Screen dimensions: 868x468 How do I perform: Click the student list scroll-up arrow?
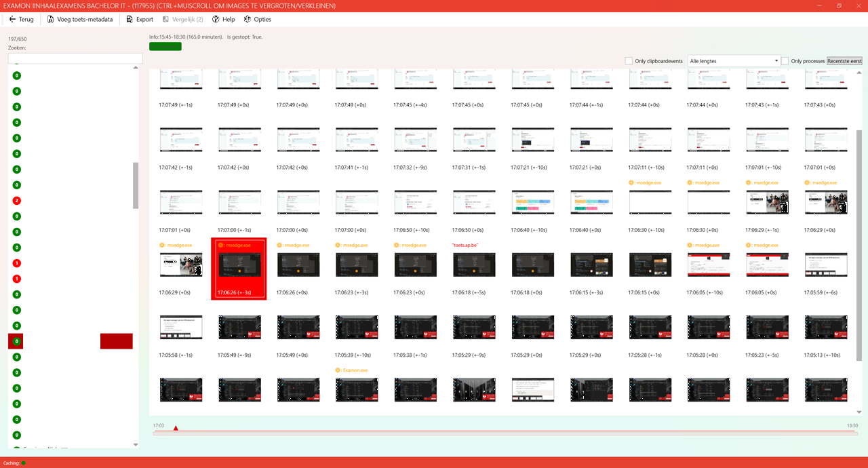[136, 68]
